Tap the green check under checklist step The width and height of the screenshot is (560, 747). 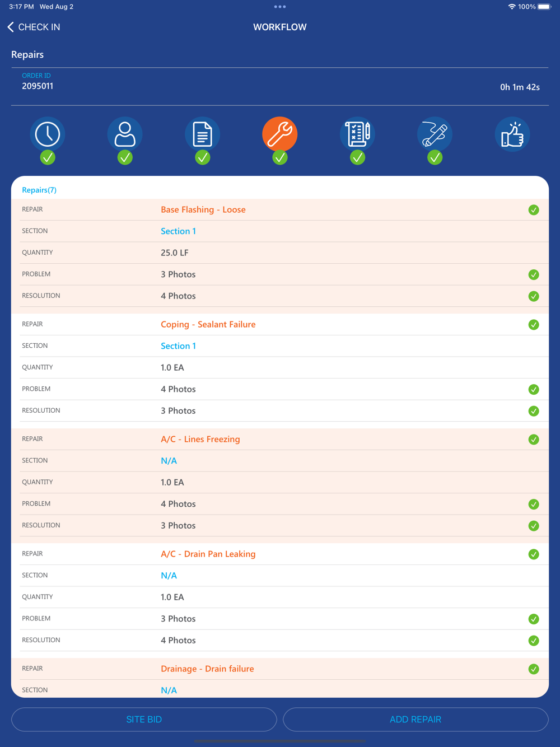(x=357, y=158)
